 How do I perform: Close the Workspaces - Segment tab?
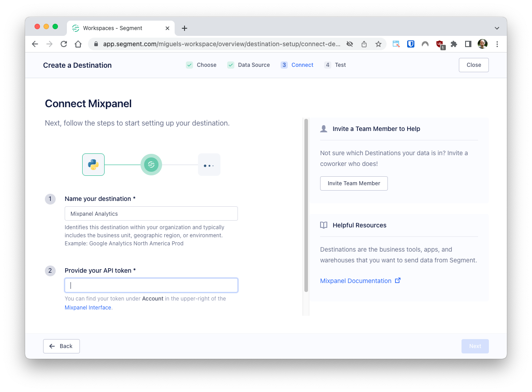pyautogui.click(x=167, y=28)
